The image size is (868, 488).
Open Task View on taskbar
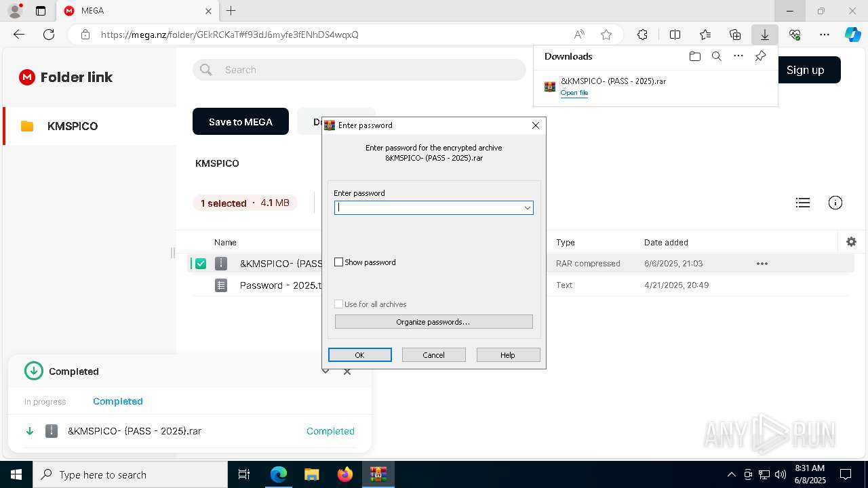pyautogui.click(x=244, y=474)
